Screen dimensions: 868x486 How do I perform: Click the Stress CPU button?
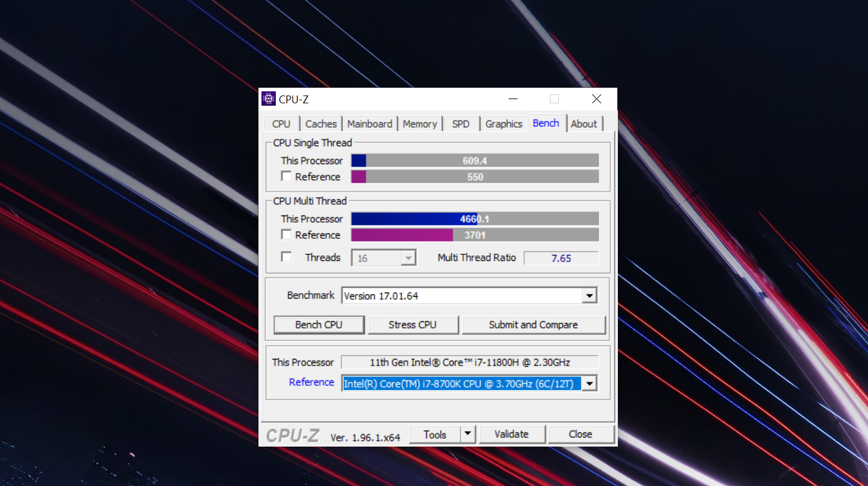pos(413,325)
